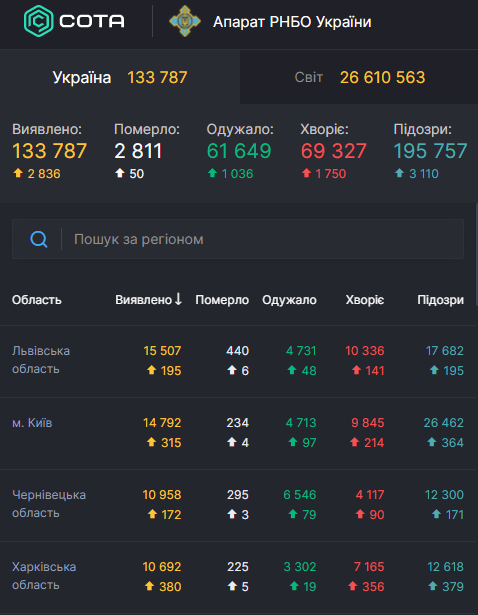Sort table by Померло column
The width and height of the screenshot is (478, 615).
pos(222,300)
